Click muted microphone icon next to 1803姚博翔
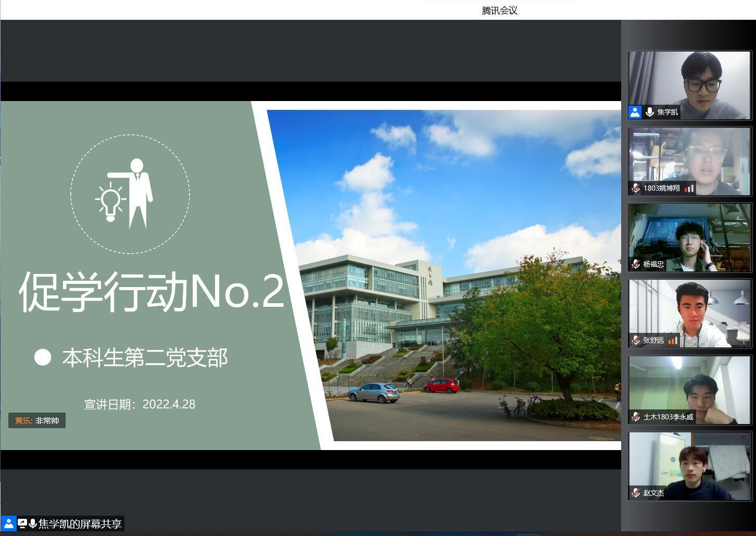 click(x=635, y=188)
